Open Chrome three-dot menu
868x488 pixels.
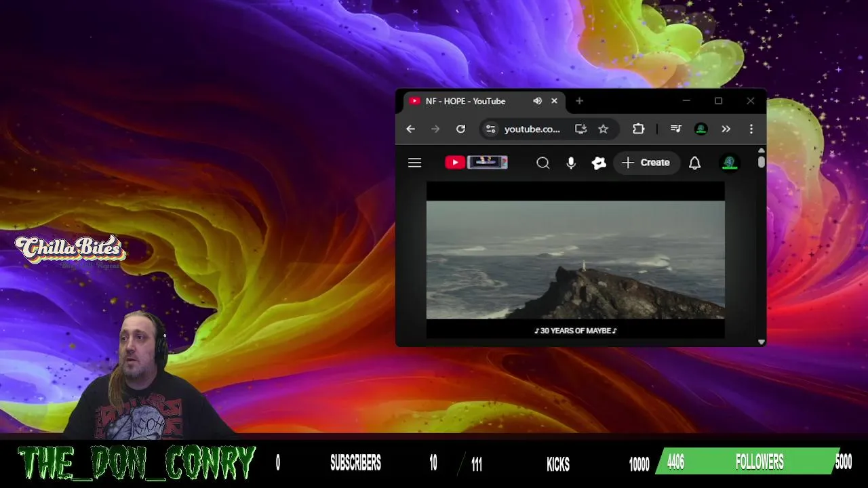pyautogui.click(x=751, y=129)
